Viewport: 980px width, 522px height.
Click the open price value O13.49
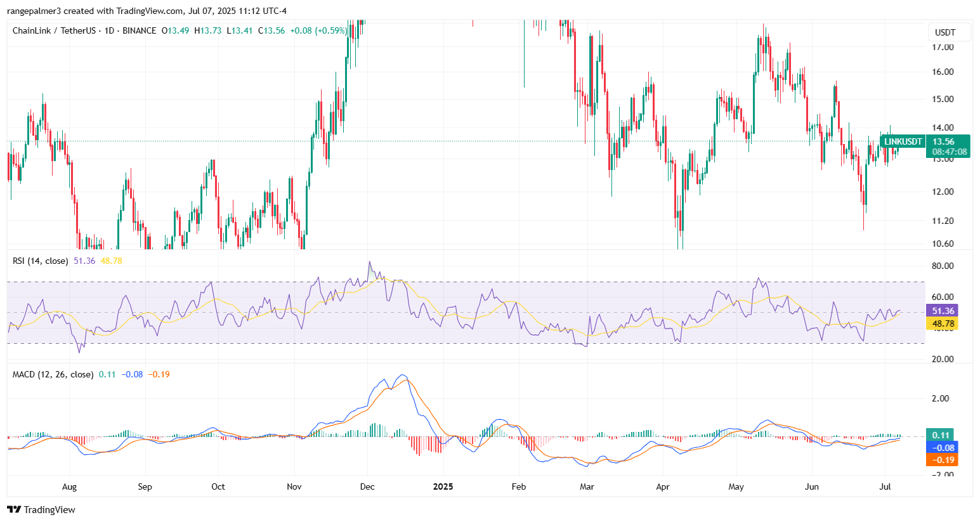click(175, 30)
